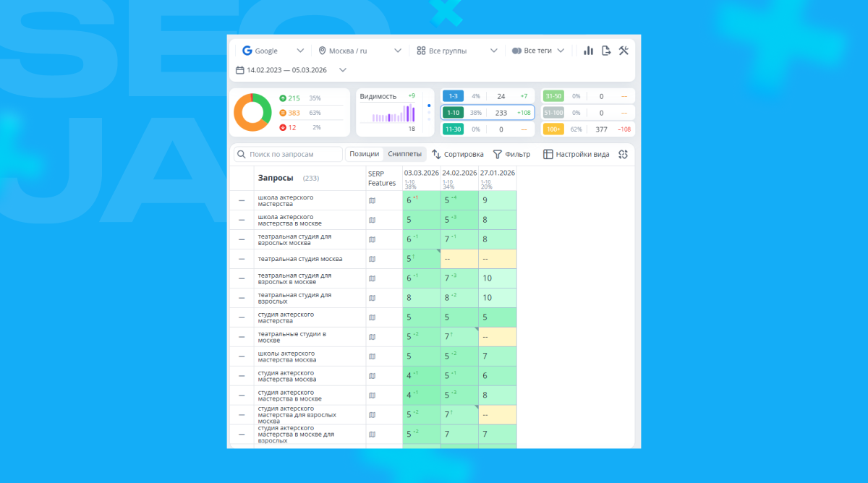
Task: Select the 31-50 positions range filter
Action: pyautogui.click(x=553, y=96)
